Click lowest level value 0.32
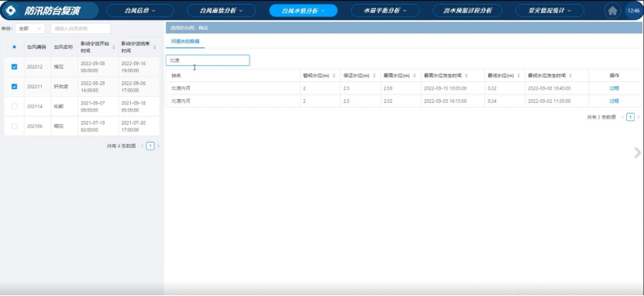This screenshot has height=296, width=644. tap(491, 88)
